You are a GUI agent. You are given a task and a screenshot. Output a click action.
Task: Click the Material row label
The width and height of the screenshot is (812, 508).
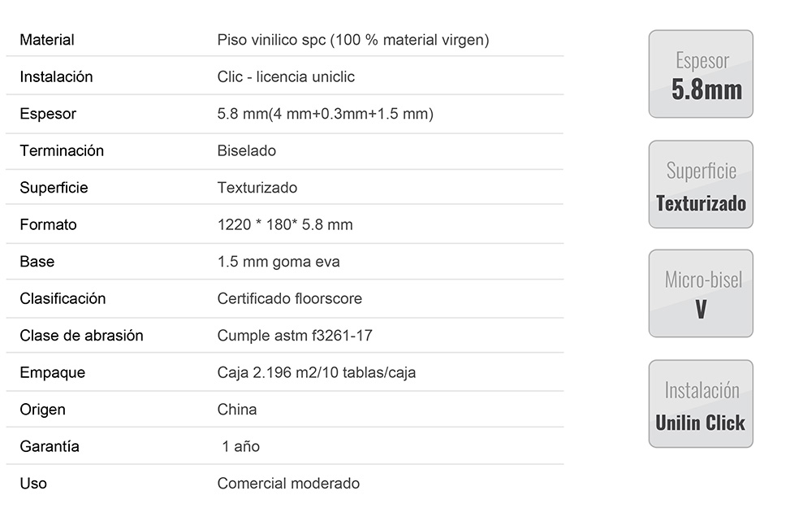47,40
